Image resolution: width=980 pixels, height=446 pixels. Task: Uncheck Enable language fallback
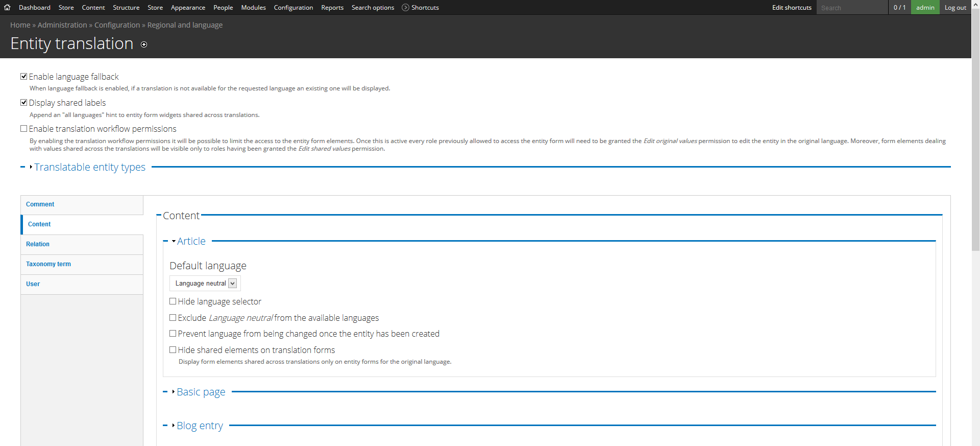pos(23,77)
